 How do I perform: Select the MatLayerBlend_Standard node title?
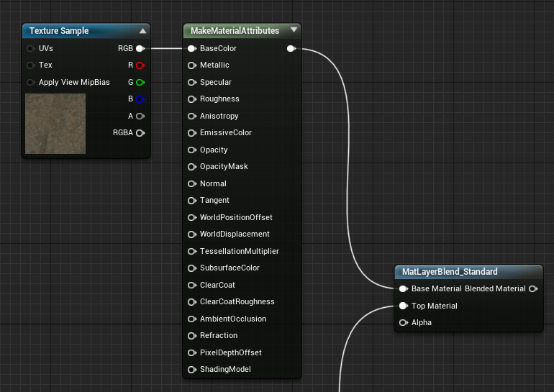point(450,272)
